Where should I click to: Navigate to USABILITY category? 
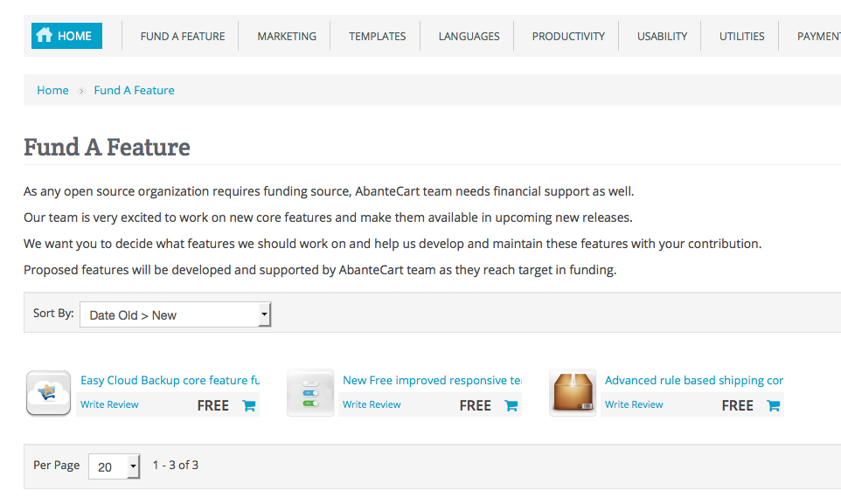(662, 37)
